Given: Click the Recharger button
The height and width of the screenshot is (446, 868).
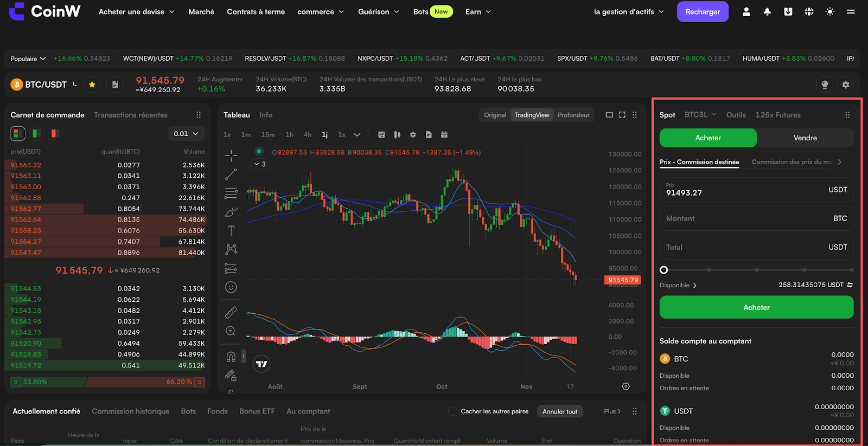Looking at the screenshot, I should coord(703,11).
